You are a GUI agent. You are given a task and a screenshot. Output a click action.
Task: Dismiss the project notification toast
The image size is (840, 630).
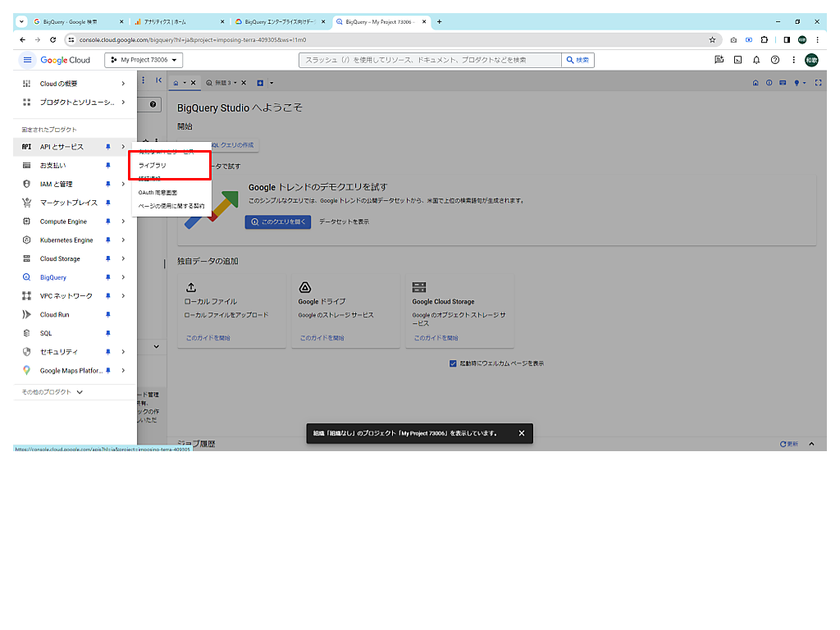click(x=521, y=433)
